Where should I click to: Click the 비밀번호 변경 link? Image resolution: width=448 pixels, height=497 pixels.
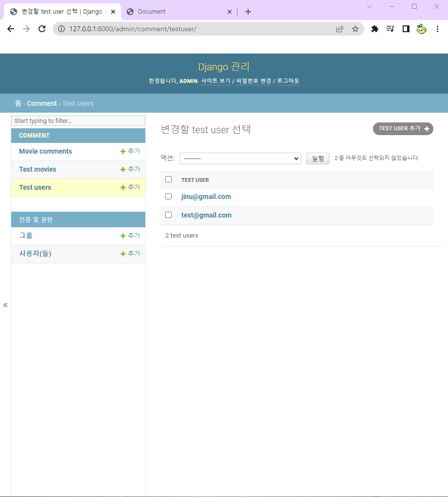254,81
